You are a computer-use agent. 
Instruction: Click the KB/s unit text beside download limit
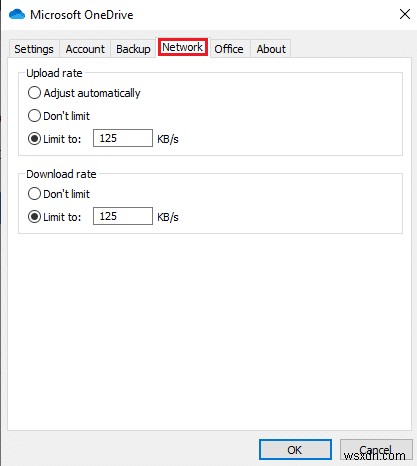click(x=168, y=217)
